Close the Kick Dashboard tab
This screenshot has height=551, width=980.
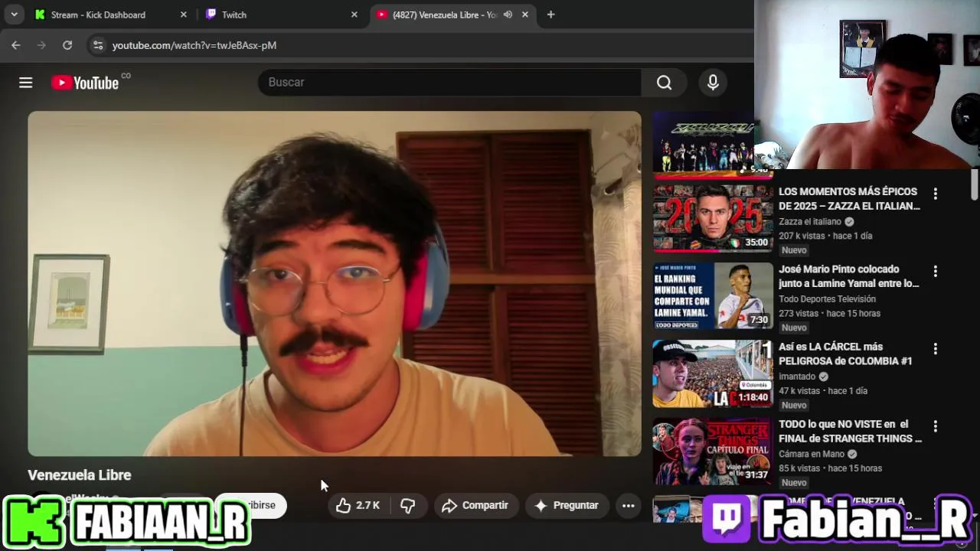pos(184,15)
